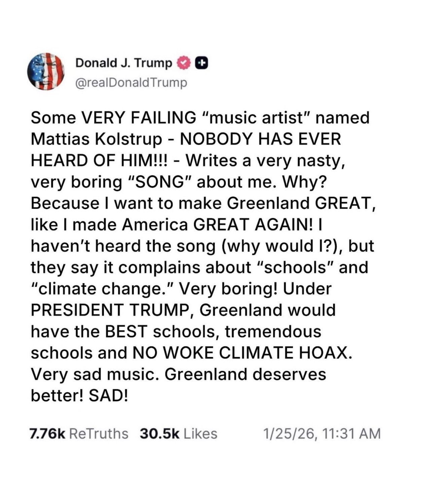Viewport: 444px width, 504px height.
Task: Click the dark plus badge icon
Action: coord(201,63)
